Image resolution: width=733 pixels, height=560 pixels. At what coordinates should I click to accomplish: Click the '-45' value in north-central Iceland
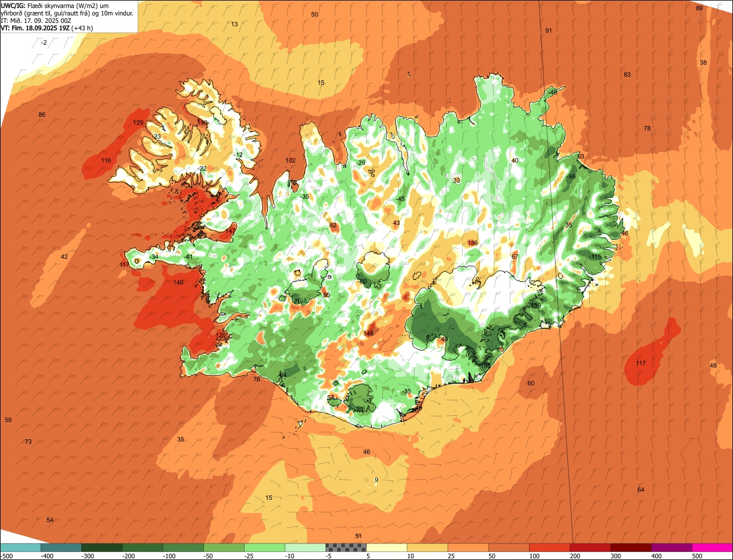[x=401, y=199]
